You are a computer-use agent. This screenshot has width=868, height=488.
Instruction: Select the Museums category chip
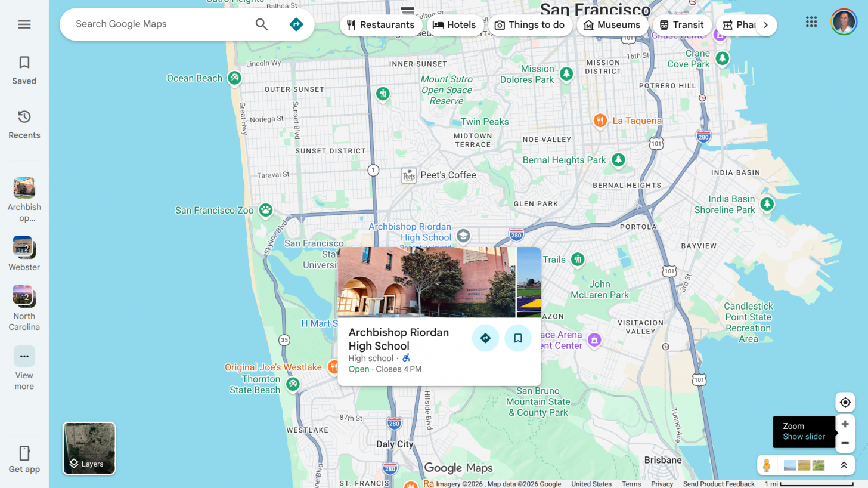612,25
